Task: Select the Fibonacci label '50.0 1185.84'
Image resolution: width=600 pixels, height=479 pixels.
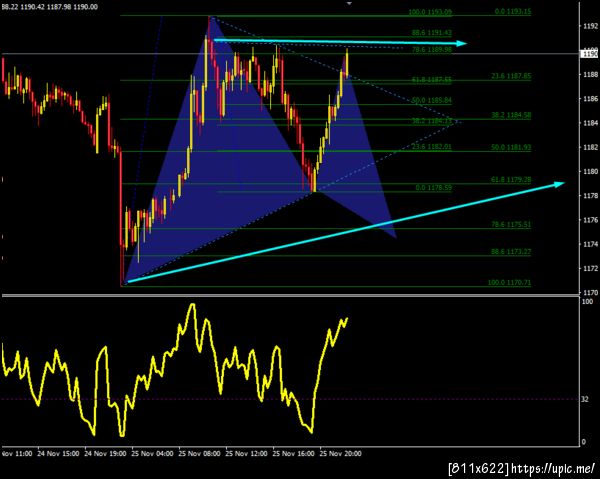Action: (x=432, y=100)
